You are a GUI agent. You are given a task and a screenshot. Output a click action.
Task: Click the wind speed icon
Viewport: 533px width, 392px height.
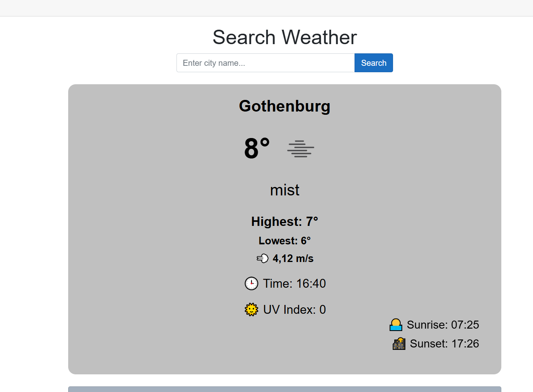pos(262,258)
